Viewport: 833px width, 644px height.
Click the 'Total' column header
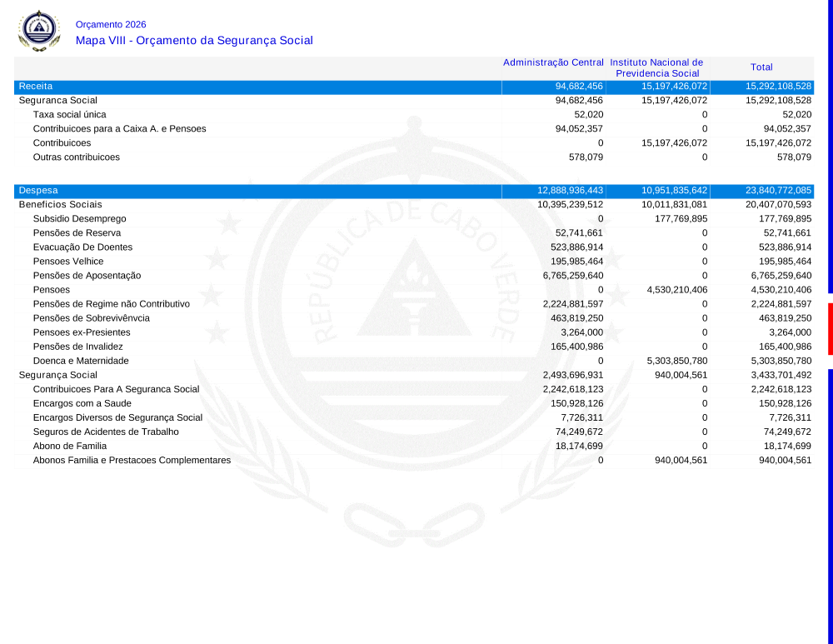click(x=761, y=67)
